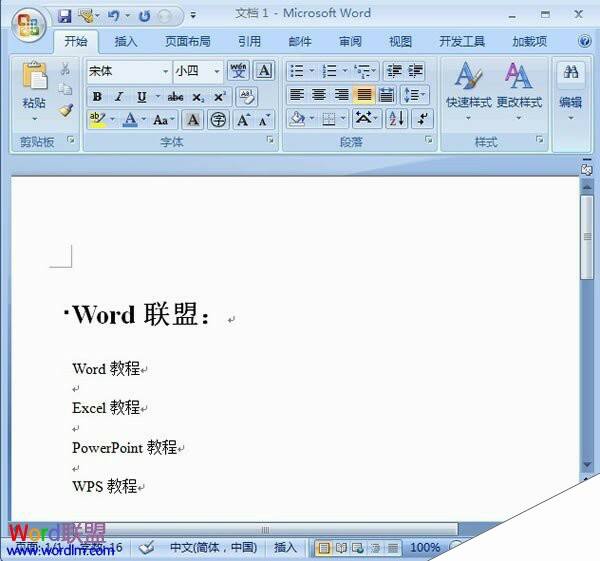The width and height of the screenshot is (600, 561).
Task: Show or hide paragraph marks
Action: (x=422, y=119)
